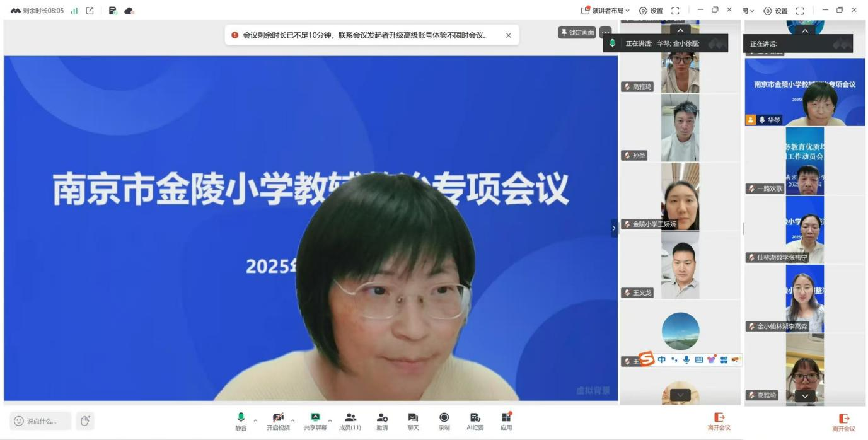868x440 pixels.
Task: Turn on camera via 开启视频
Action: click(278, 420)
